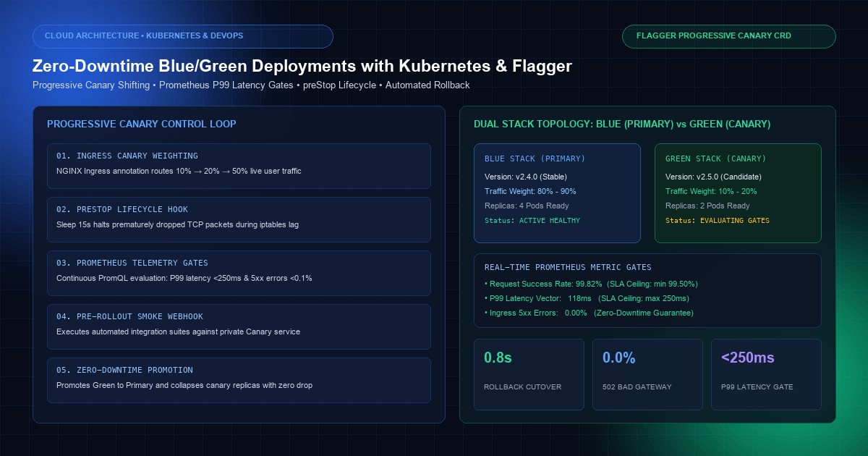Click Replicas: 2 Pods Ready line
The image size is (868, 456).
(x=707, y=206)
